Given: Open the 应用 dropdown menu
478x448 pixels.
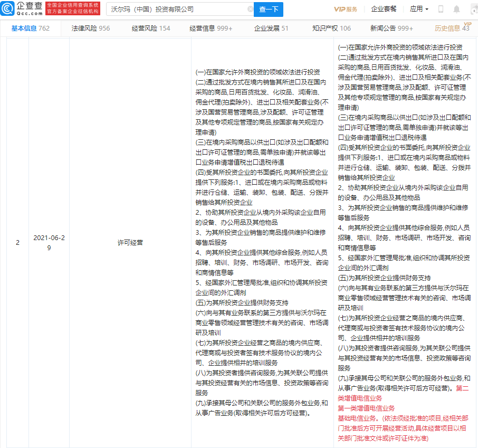Looking at the screenshot, I should click(x=419, y=9).
